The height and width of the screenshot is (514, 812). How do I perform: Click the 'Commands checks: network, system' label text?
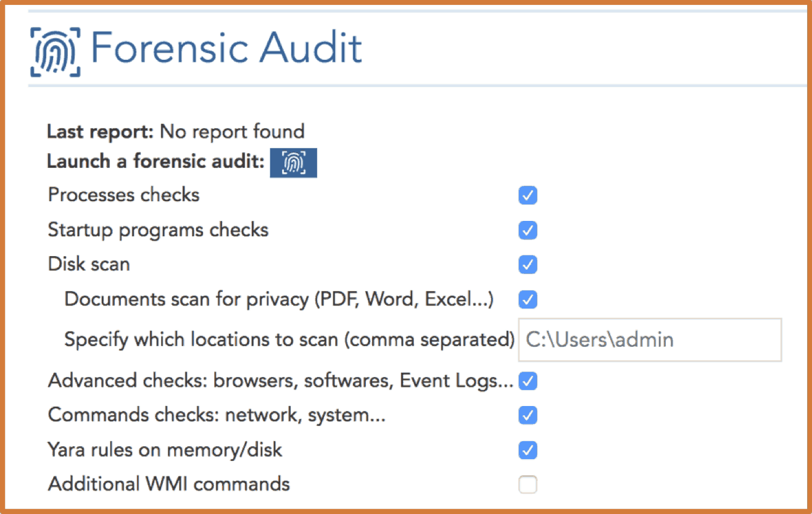click(x=217, y=415)
